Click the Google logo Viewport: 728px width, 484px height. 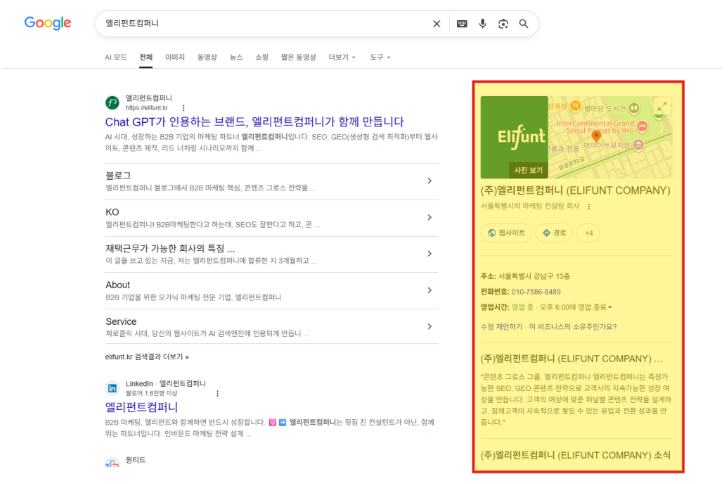(x=48, y=23)
